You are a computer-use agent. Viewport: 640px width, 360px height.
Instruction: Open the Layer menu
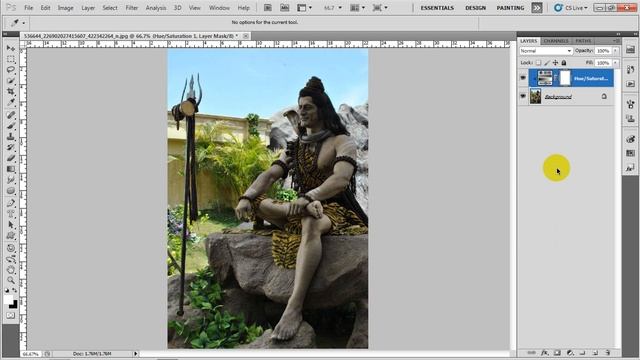point(88,8)
